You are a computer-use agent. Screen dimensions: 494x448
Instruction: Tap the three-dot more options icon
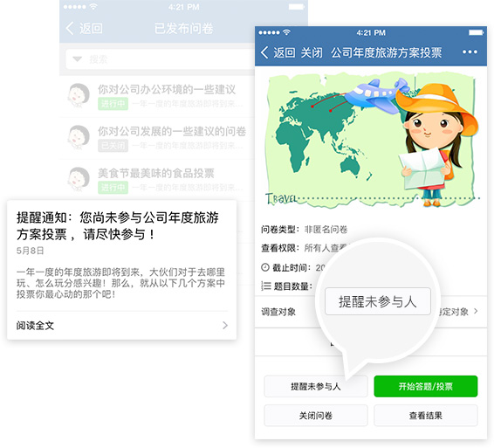pyautogui.click(x=470, y=52)
